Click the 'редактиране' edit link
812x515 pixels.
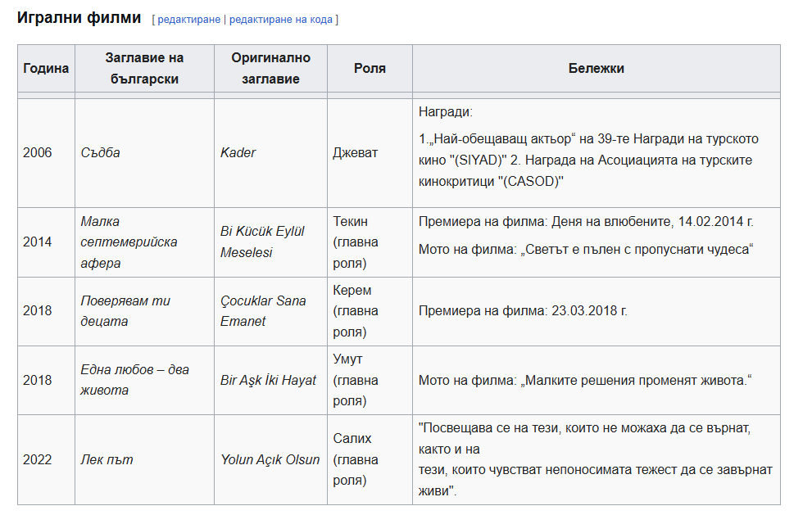point(188,19)
